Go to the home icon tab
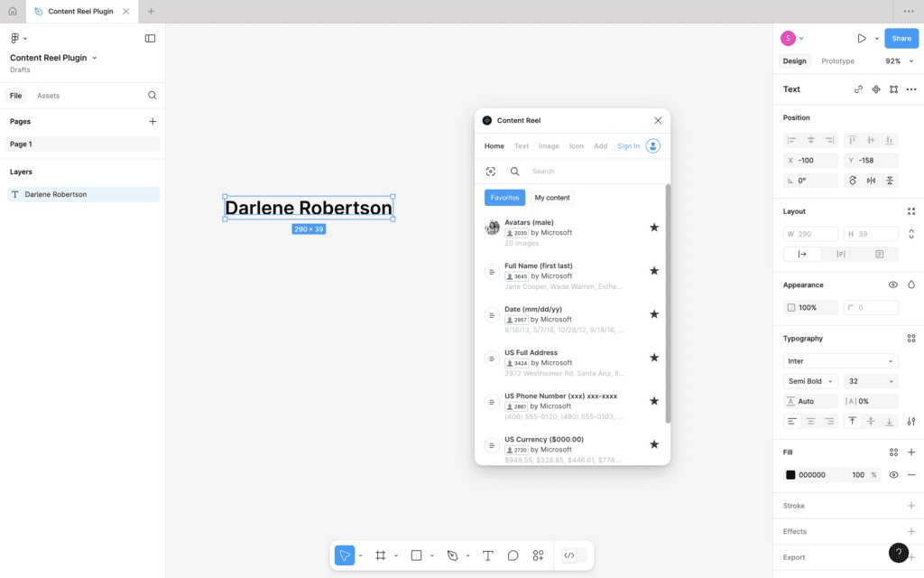The height and width of the screenshot is (578, 924). tap(13, 11)
